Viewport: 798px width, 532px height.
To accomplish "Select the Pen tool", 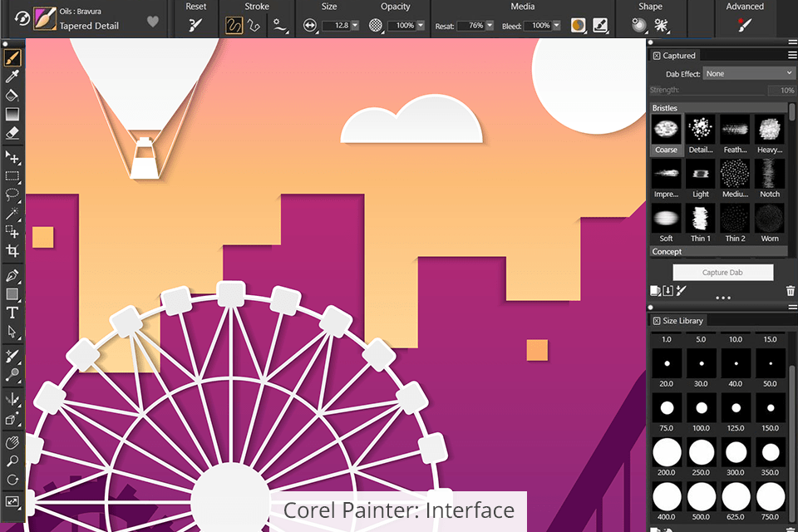I will point(12,275).
